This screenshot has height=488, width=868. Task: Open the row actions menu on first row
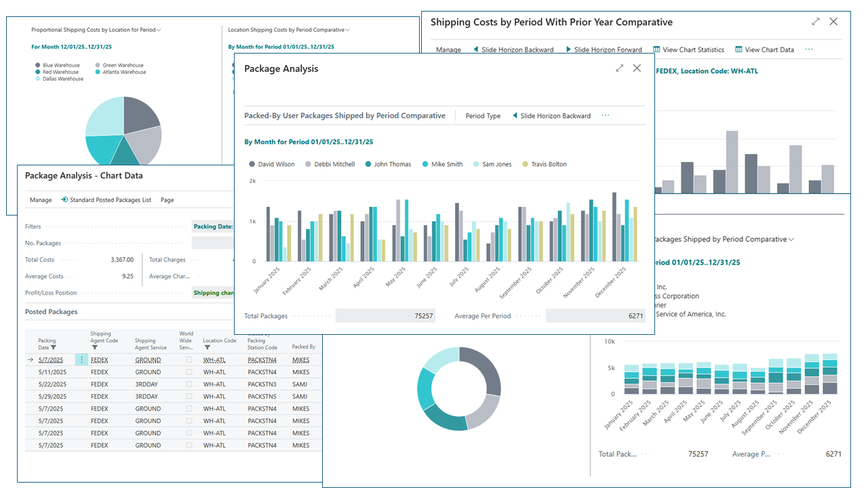(x=81, y=360)
